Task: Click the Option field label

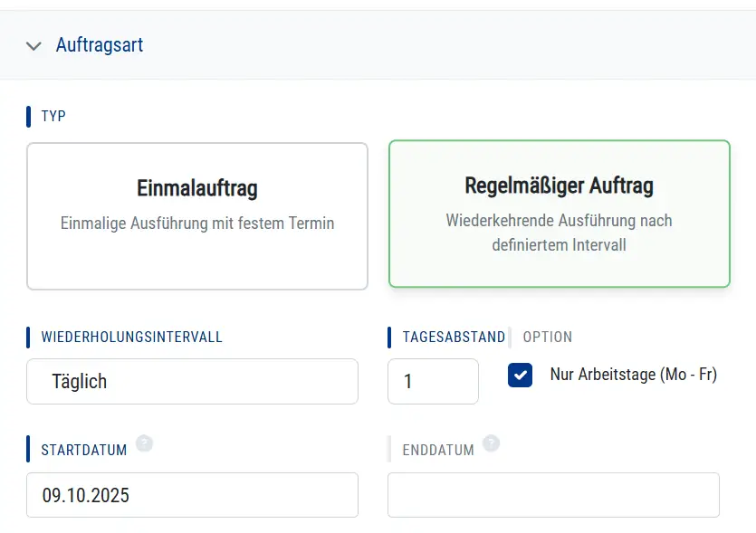Action: tap(548, 337)
